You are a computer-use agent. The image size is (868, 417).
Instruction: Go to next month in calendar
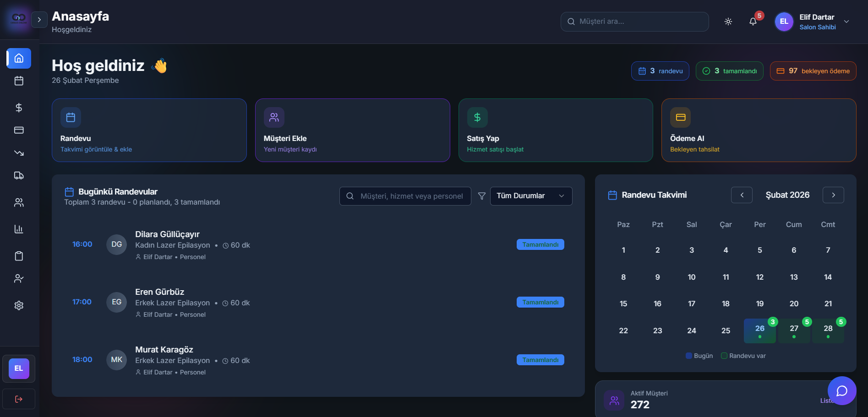click(x=833, y=195)
